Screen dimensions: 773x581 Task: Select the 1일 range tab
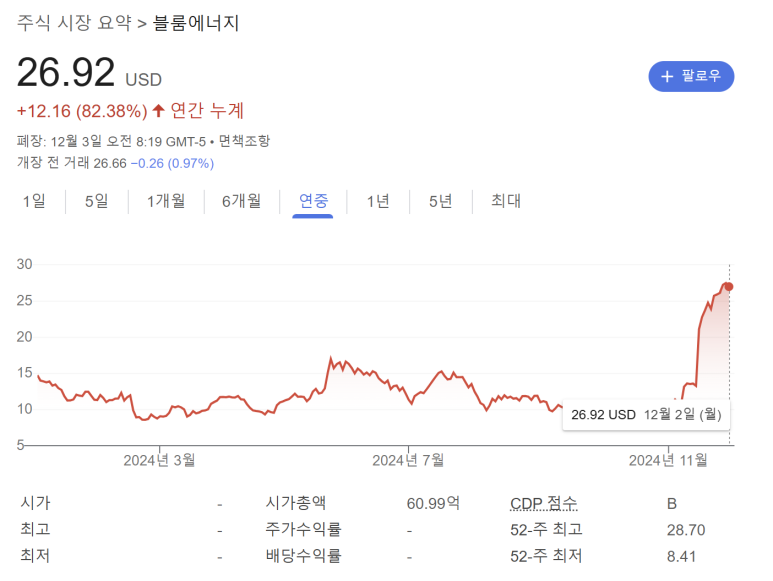(x=34, y=201)
